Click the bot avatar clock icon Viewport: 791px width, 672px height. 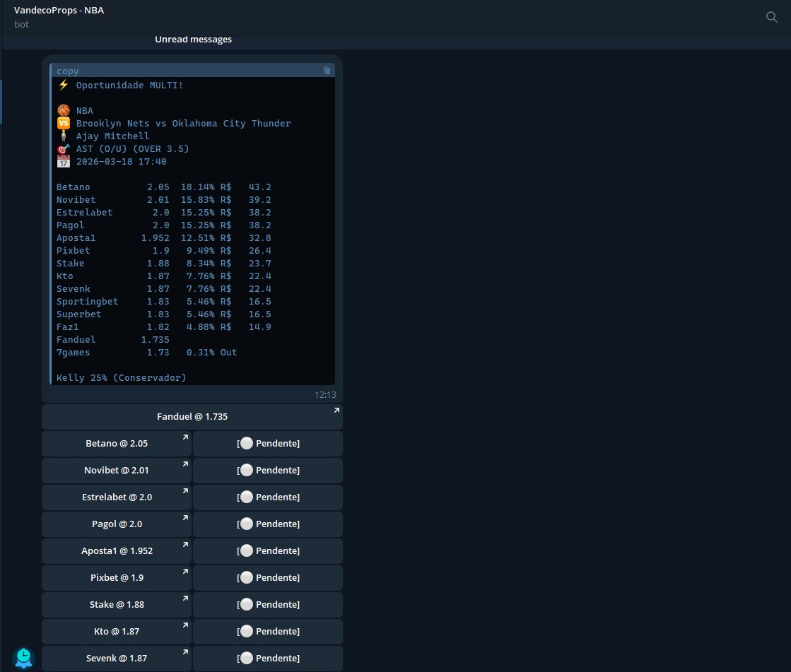(23, 658)
